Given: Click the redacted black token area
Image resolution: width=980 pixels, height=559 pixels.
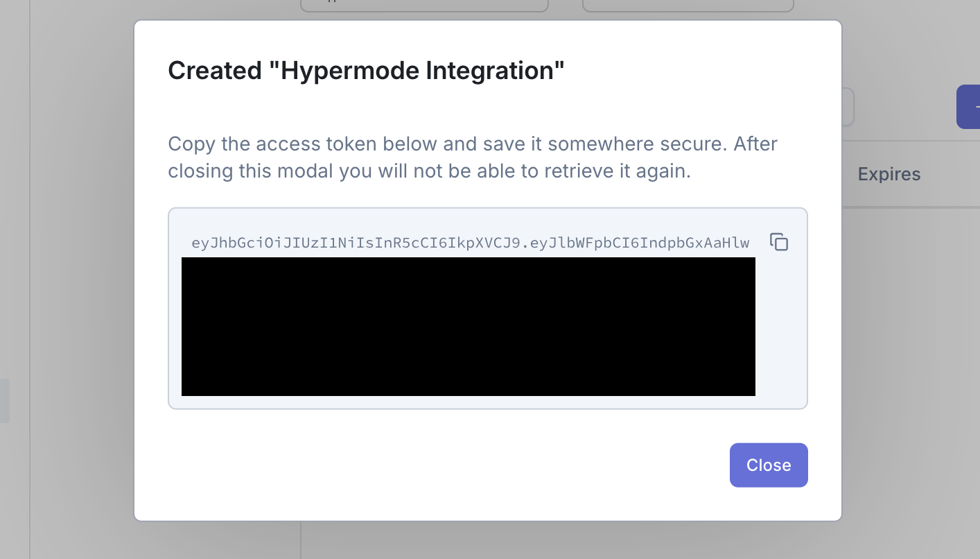Looking at the screenshot, I should [x=469, y=327].
